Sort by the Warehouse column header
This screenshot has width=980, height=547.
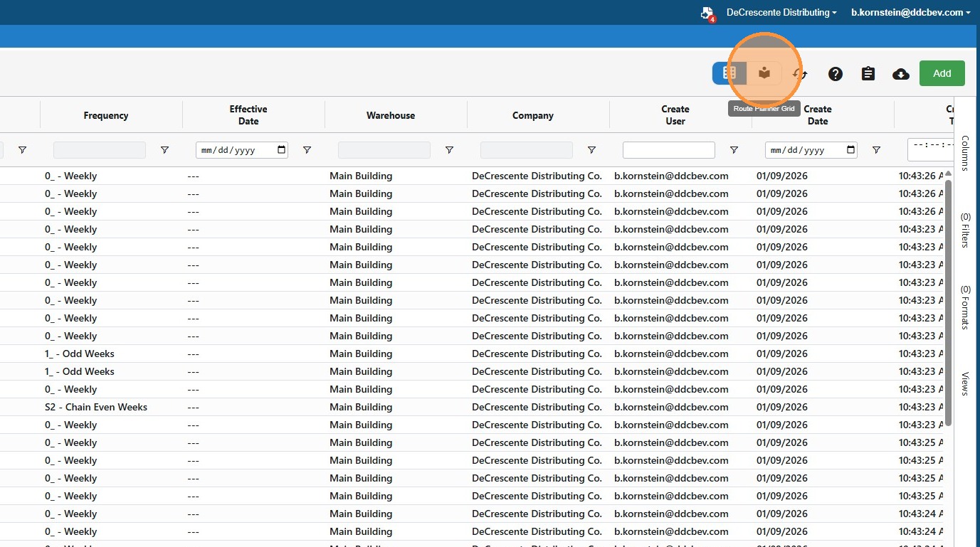coord(391,115)
